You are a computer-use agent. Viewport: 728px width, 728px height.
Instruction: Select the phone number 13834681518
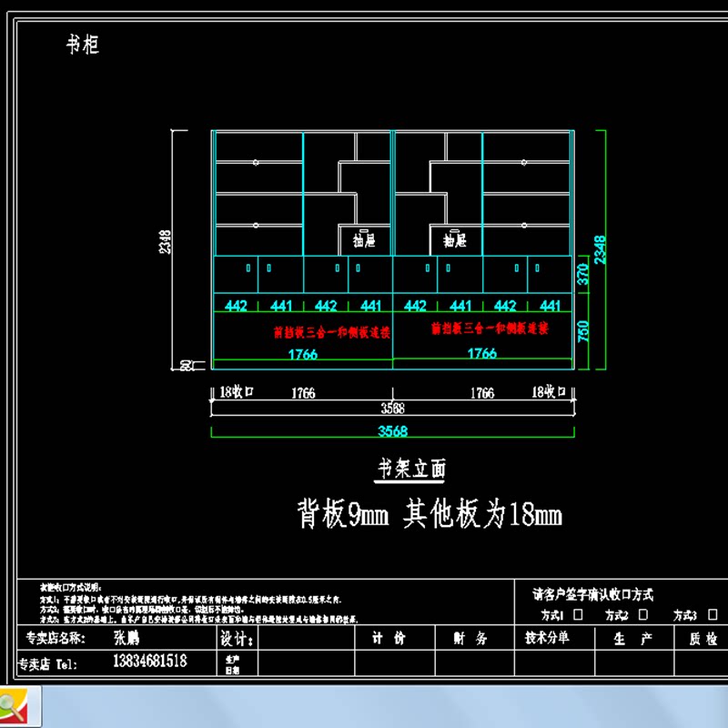pyautogui.click(x=150, y=662)
